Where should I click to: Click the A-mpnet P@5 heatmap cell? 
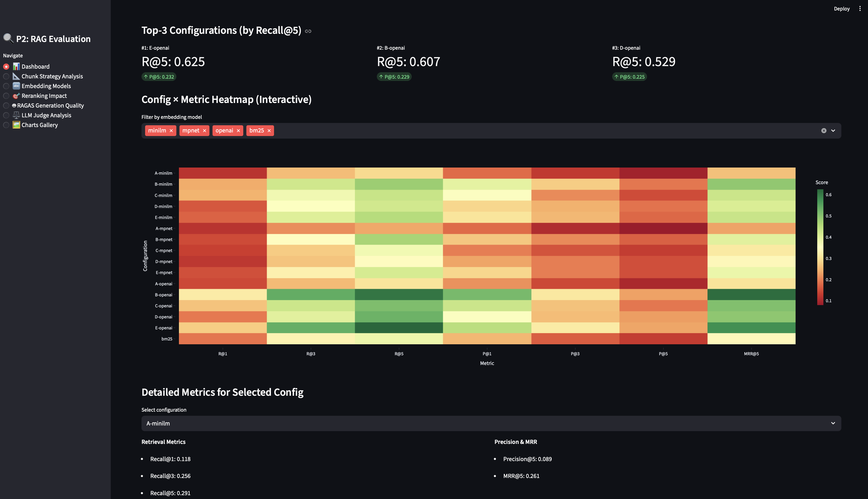click(x=663, y=228)
